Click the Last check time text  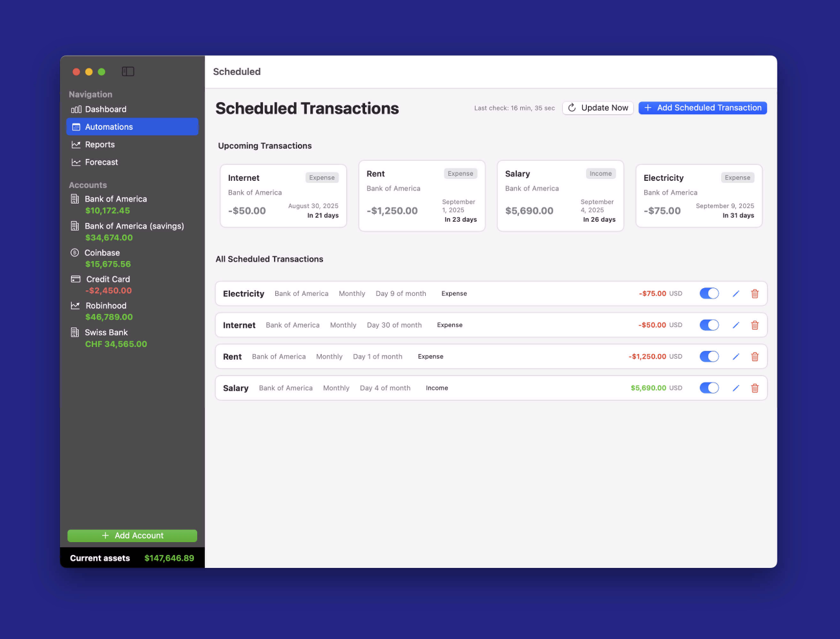coord(514,108)
